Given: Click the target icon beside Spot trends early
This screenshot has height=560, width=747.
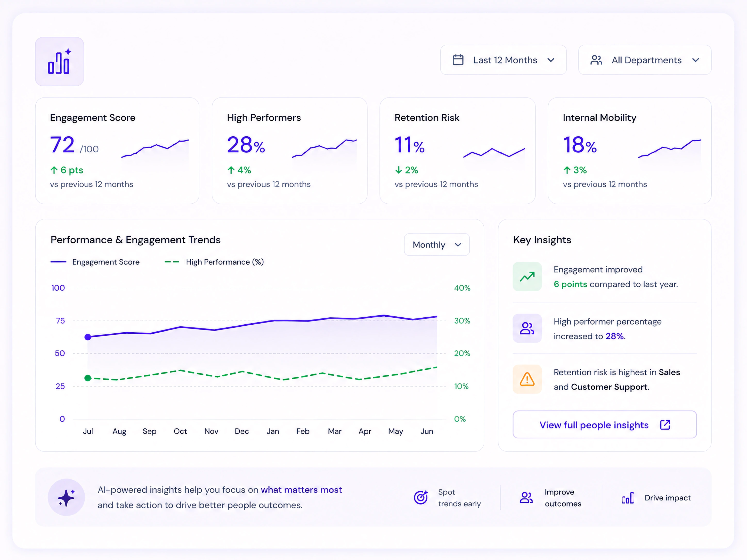Looking at the screenshot, I should coord(421,497).
